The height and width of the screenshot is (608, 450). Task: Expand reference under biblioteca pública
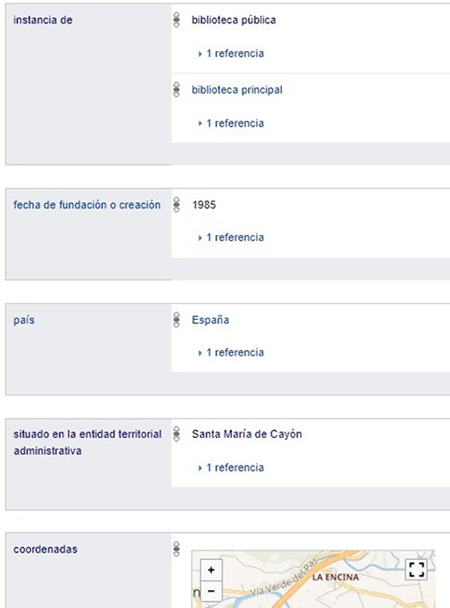231,54
